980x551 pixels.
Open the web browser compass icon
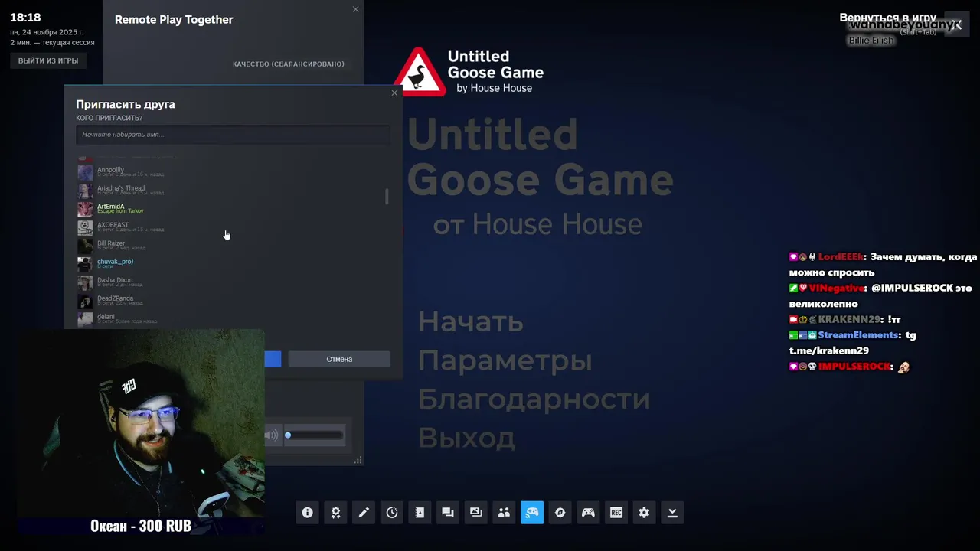(560, 513)
